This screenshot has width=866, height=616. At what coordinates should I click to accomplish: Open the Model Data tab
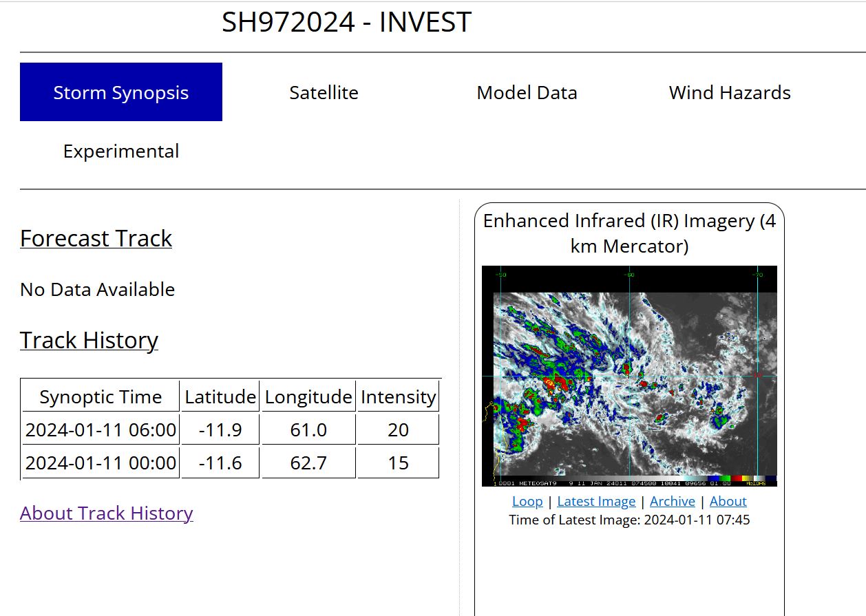pos(527,92)
